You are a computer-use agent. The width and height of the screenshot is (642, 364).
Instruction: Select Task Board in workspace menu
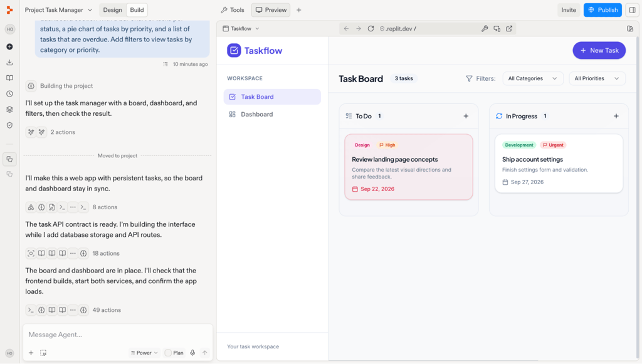tap(272, 97)
